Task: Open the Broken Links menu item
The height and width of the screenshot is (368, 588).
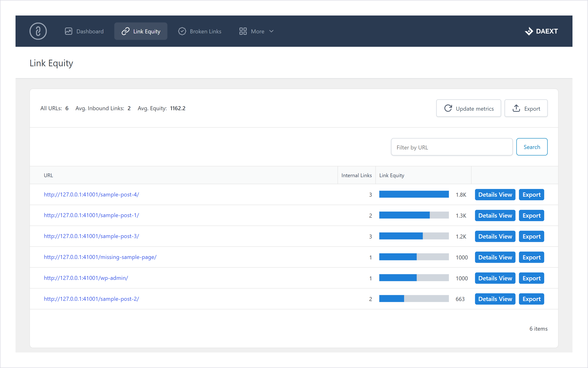Action: (x=200, y=31)
